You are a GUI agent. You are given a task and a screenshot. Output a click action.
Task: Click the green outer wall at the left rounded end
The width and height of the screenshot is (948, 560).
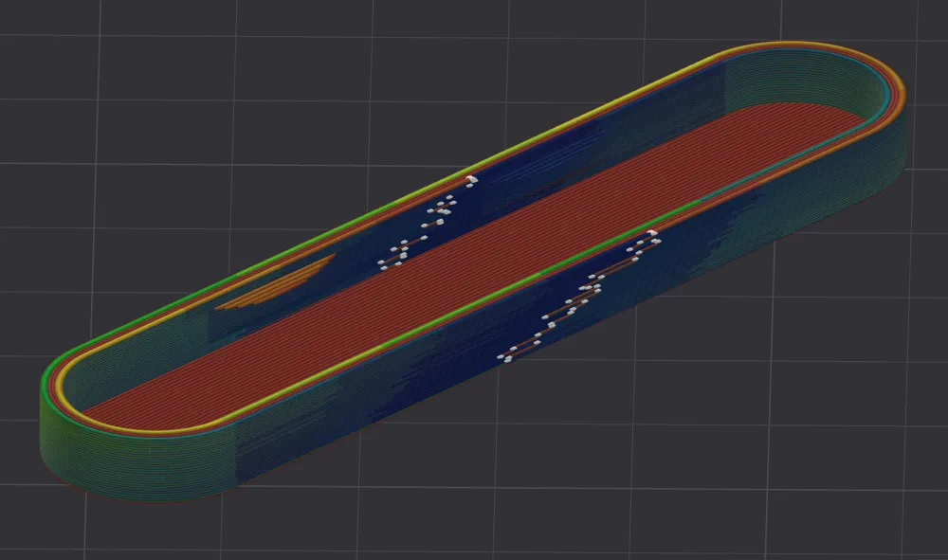click(57, 436)
